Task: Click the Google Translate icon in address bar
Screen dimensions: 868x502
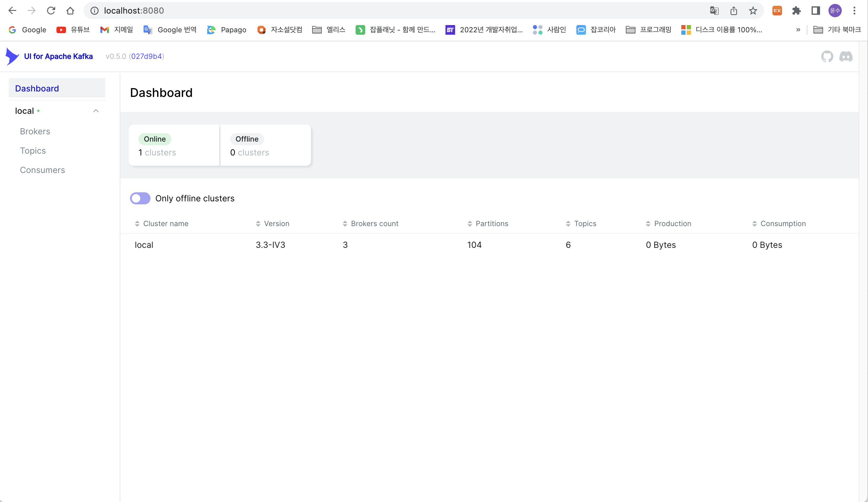Action: [714, 11]
